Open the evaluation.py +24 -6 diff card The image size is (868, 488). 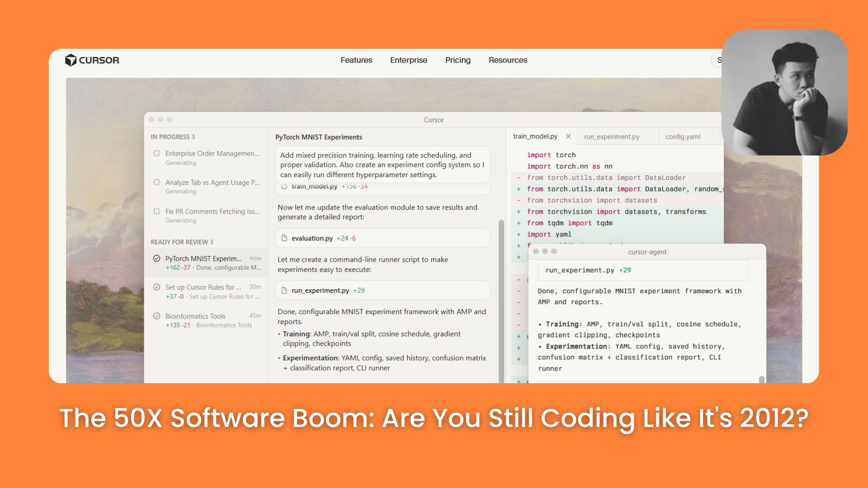pyautogui.click(x=382, y=238)
